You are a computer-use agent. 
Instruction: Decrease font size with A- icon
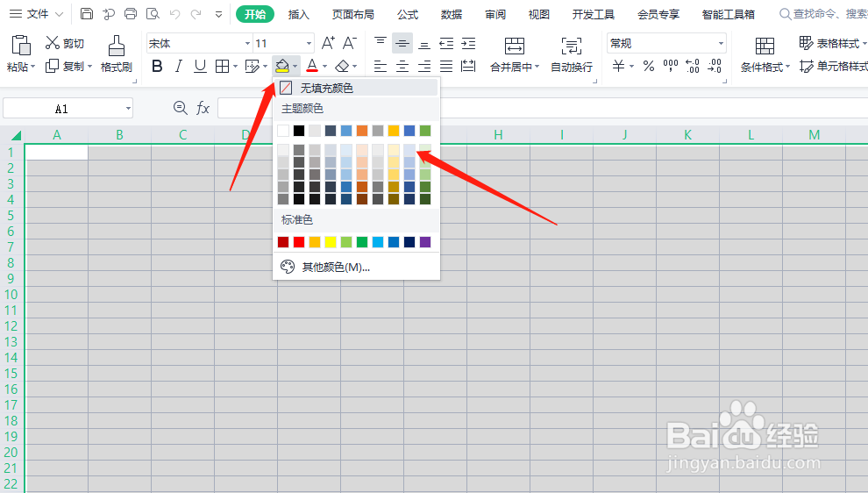[x=349, y=43]
